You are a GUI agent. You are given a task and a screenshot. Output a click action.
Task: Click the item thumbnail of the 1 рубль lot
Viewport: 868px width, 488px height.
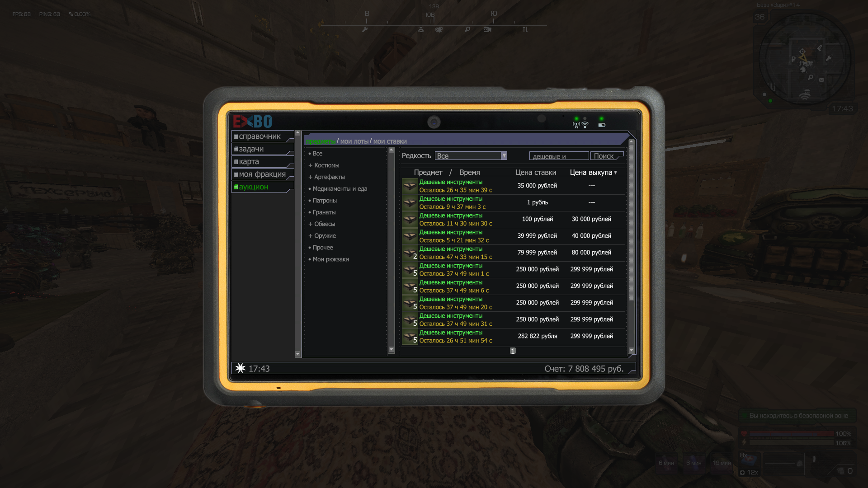click(x=410, y=202)
